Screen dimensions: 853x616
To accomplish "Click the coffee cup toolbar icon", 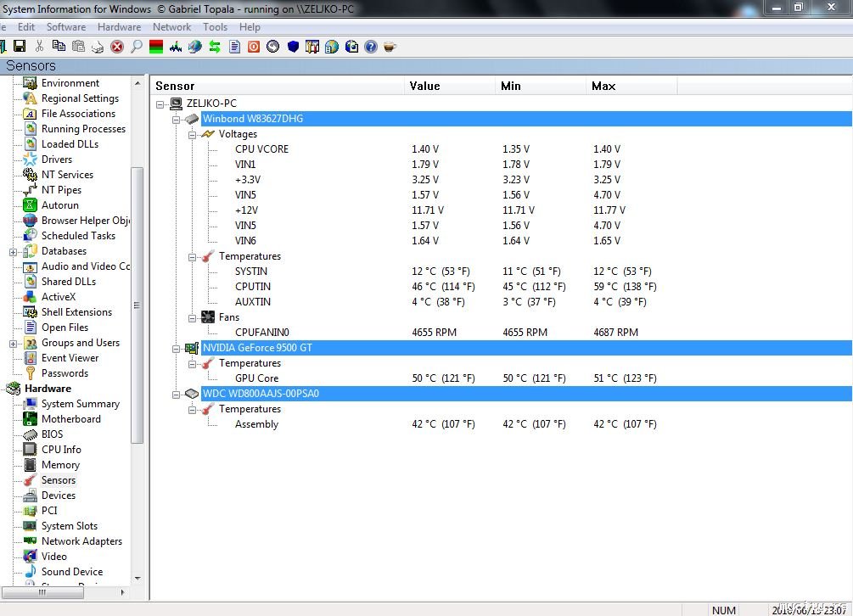I will (390, 47).
